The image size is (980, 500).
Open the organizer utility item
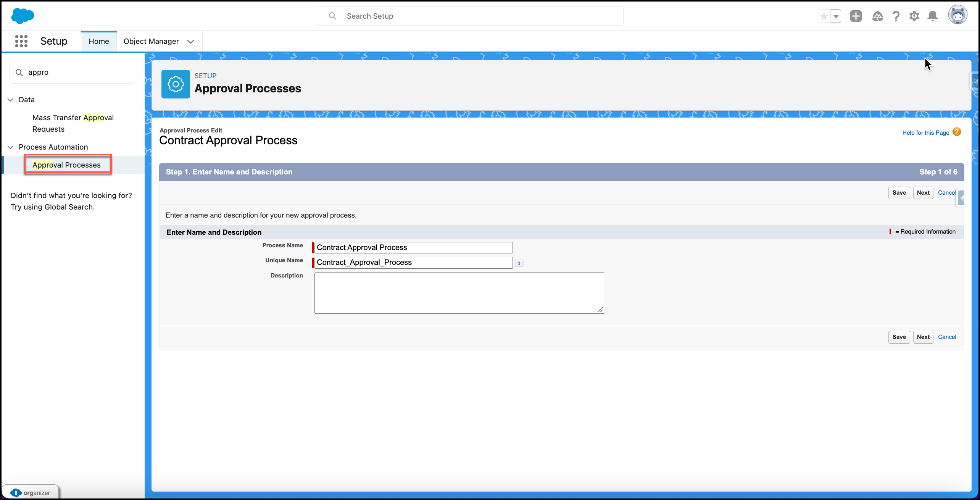coord(31,493)
